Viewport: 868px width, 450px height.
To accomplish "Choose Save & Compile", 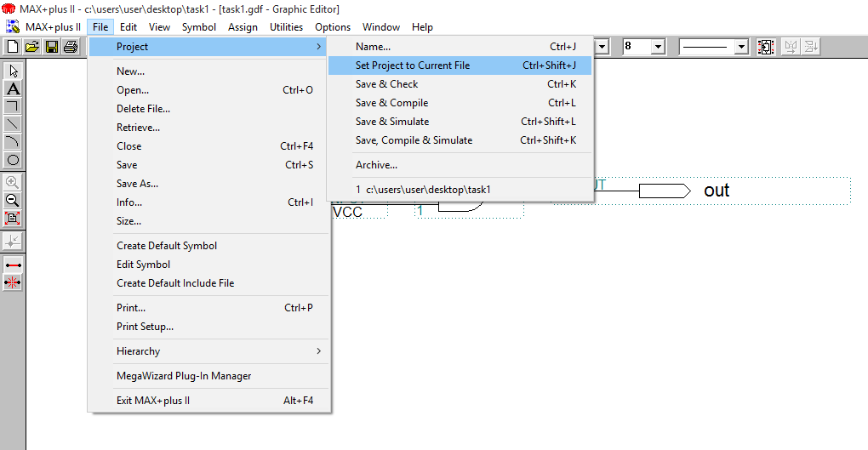I will [x=460, y=103].
